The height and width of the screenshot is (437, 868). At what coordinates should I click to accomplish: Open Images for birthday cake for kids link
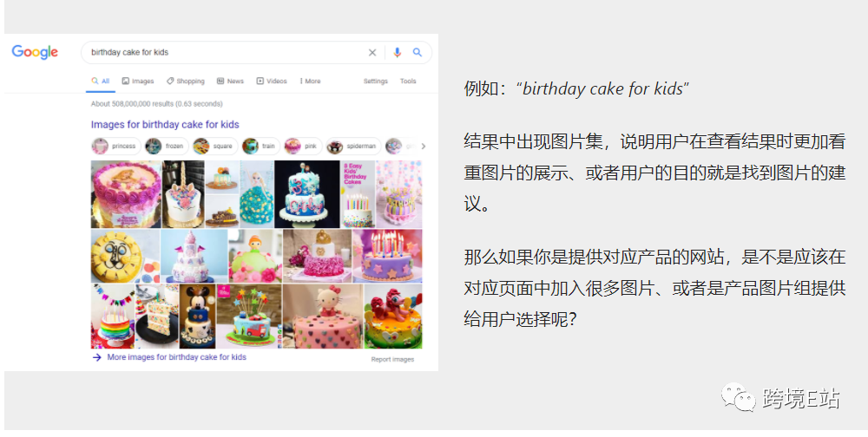[x=165, y=125]
